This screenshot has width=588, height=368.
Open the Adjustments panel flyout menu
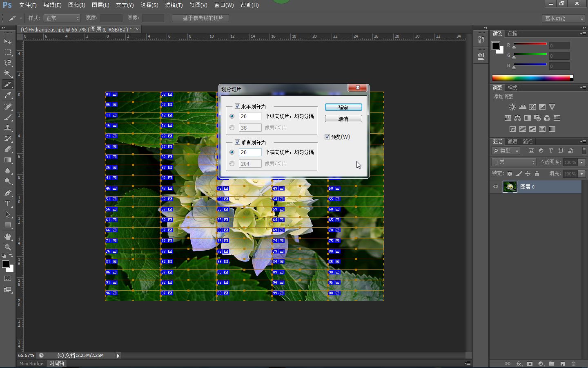pyautogui.click(x=583, y=88)
